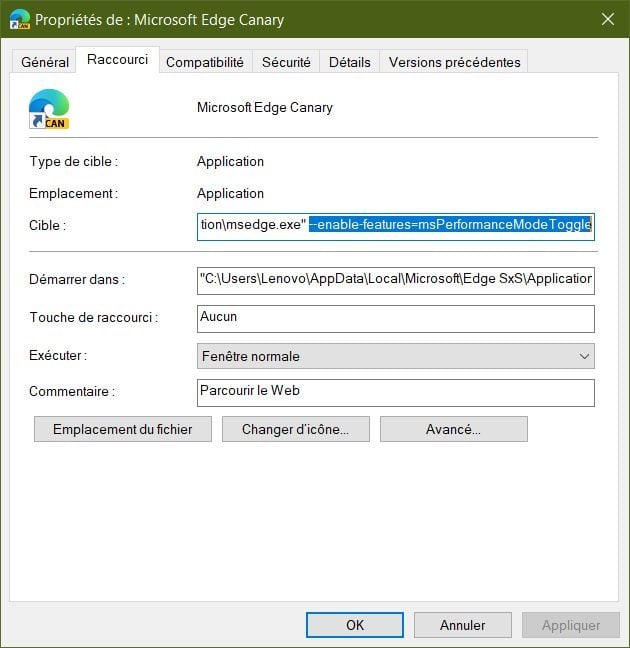630x648 pixels.
Task: Open Emplacement du fichier
Action: (123, 429)
